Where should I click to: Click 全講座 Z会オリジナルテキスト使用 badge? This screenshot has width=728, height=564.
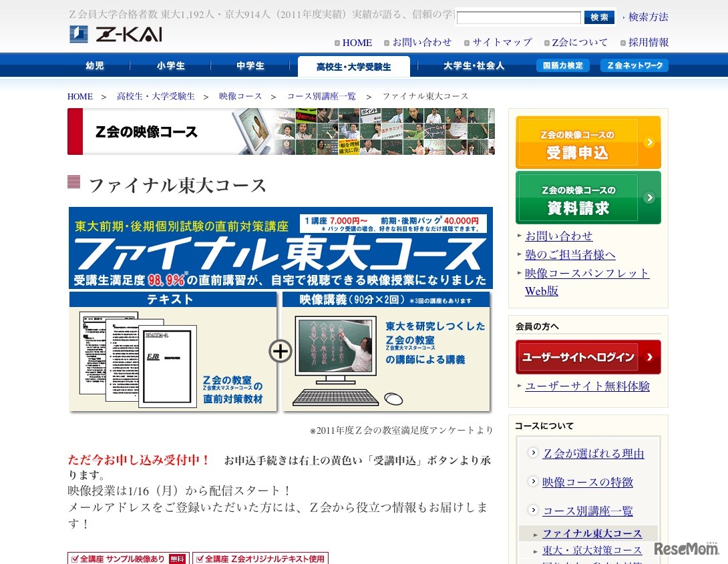(x=260, y=559)
